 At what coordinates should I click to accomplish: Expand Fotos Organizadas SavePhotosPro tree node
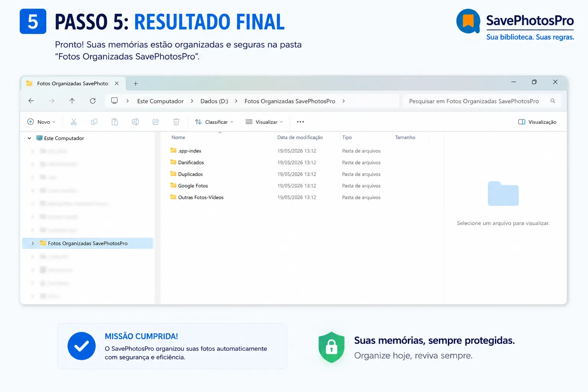tap(33, 243)
